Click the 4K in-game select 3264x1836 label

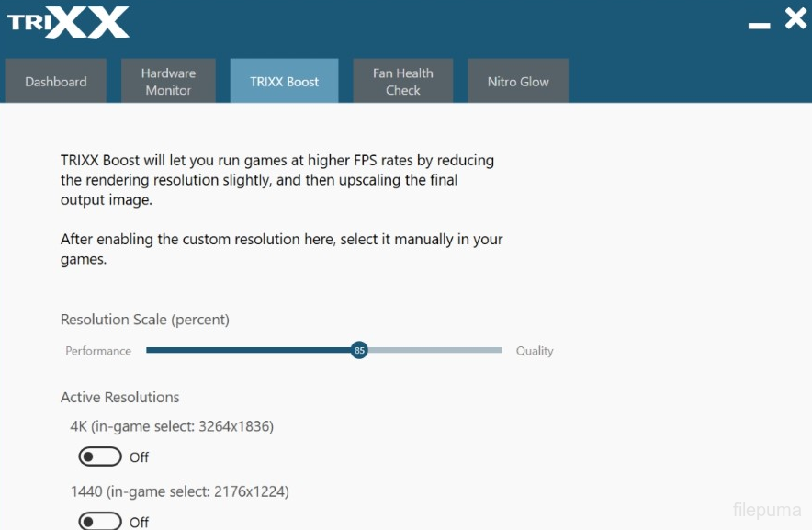click(x=172, y=426)
